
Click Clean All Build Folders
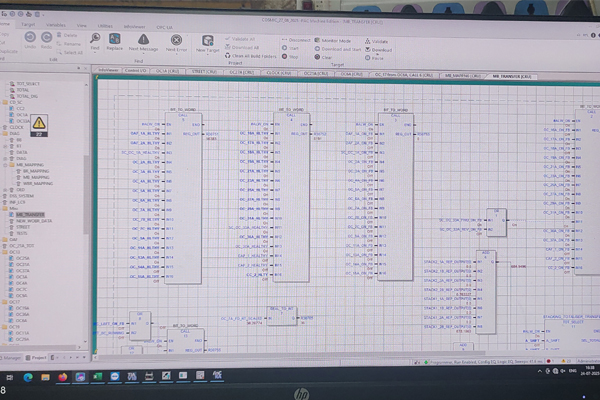point(251,56)
